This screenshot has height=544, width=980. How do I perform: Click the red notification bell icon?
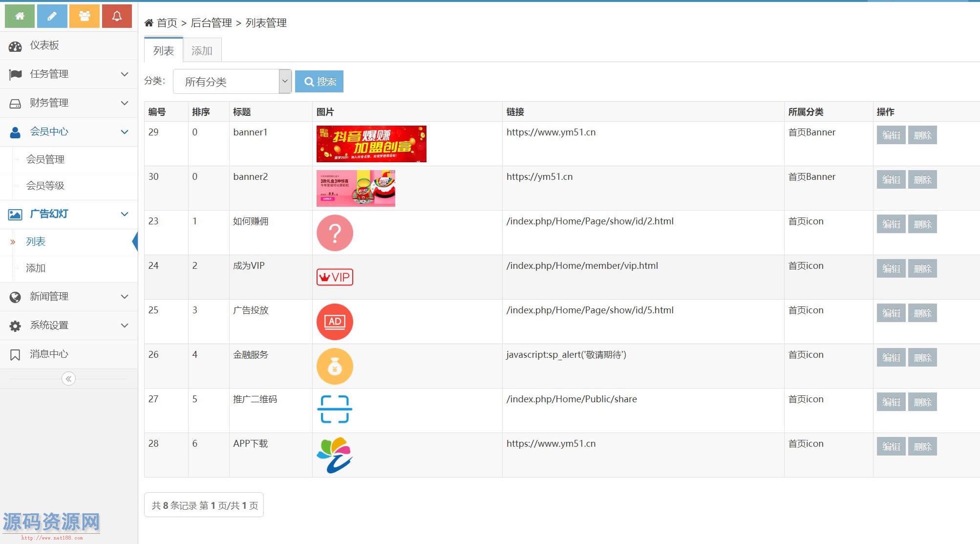tap(117, 16)
